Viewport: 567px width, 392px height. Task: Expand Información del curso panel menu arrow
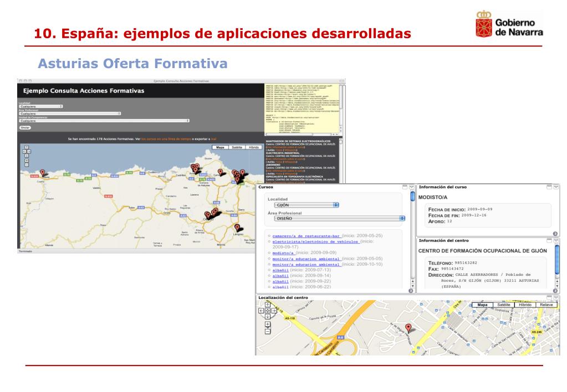pyautogui.click(x=556, y=187)
